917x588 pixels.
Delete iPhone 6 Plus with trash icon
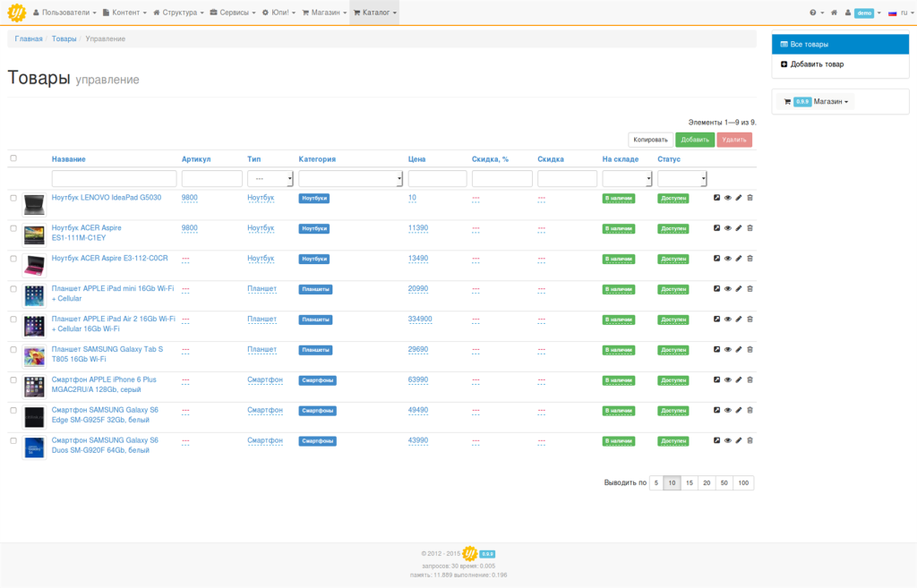(x=750, y=380)
